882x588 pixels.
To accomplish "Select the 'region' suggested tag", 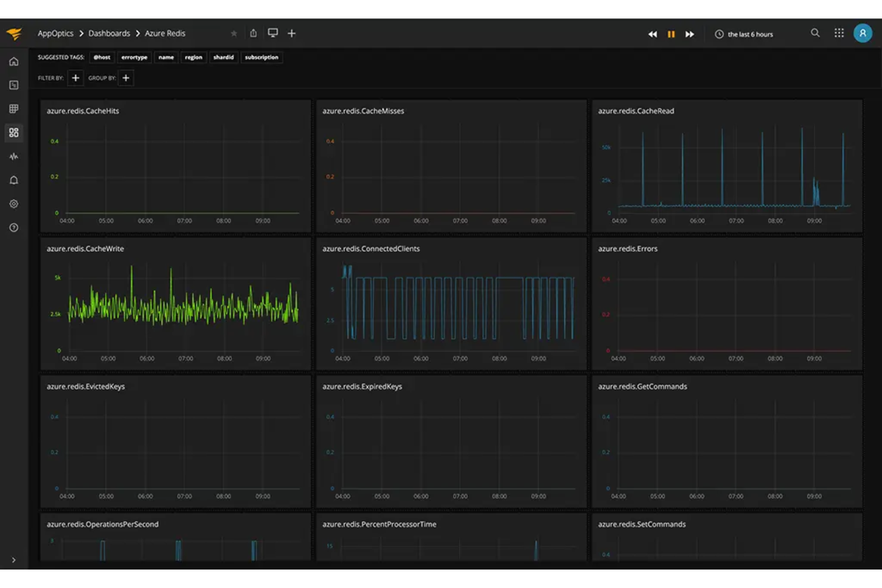I will pos(194,57).
